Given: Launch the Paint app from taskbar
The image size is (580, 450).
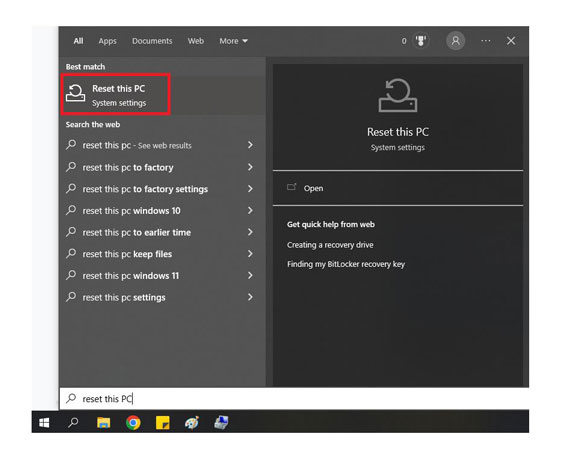Looking at the screenshot, I should click(192, 422).
